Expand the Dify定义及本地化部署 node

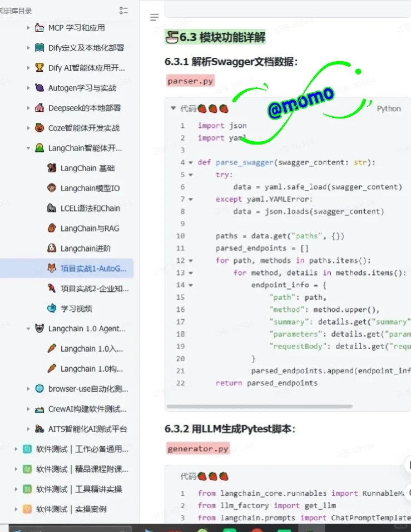coord(28,48)
